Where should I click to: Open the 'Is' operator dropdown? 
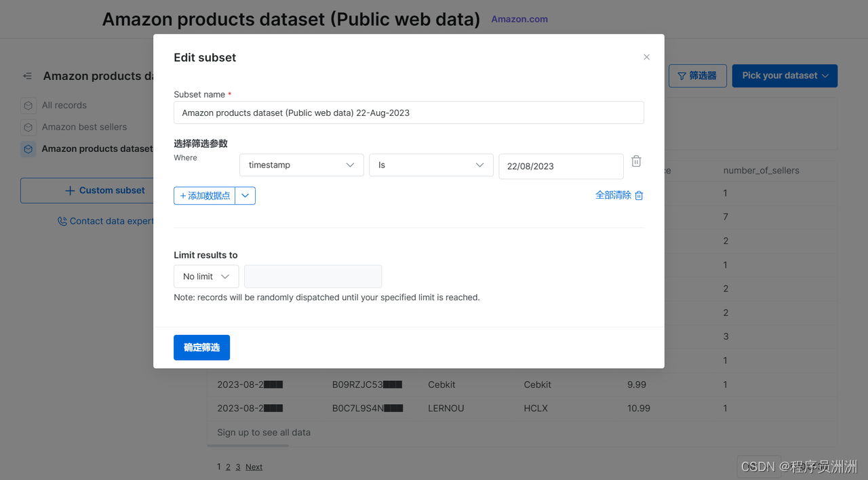click(x=431, y=165)
